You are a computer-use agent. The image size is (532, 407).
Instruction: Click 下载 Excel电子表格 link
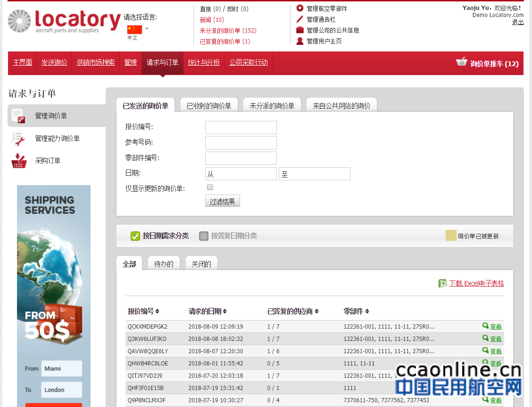477,283
